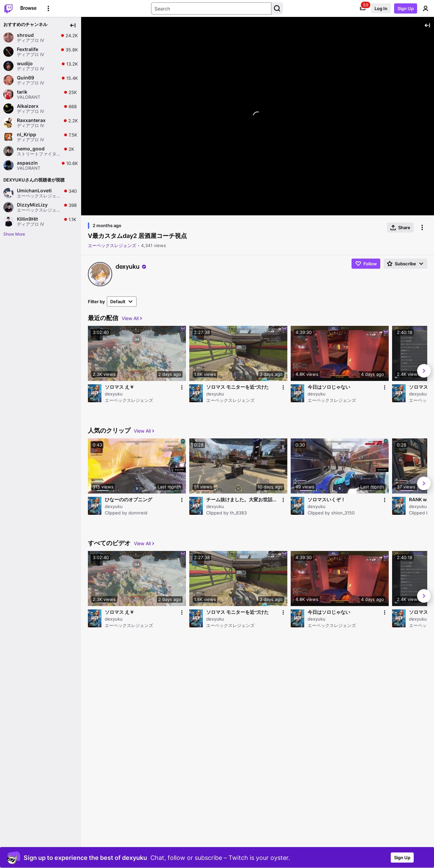Viewport: 434px width, 868px height.
Task: Open options for 今日はソロじゃない recent stream
Action: [x=385, y=387]
